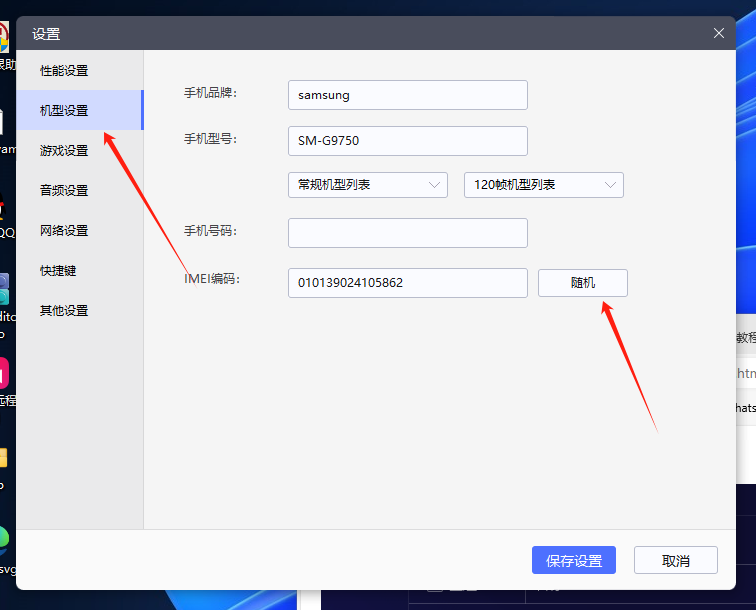The height and width of the screenshot is (610, 756).
Task: Click the Edge icon labeled svg
Action: coord(5,543)
